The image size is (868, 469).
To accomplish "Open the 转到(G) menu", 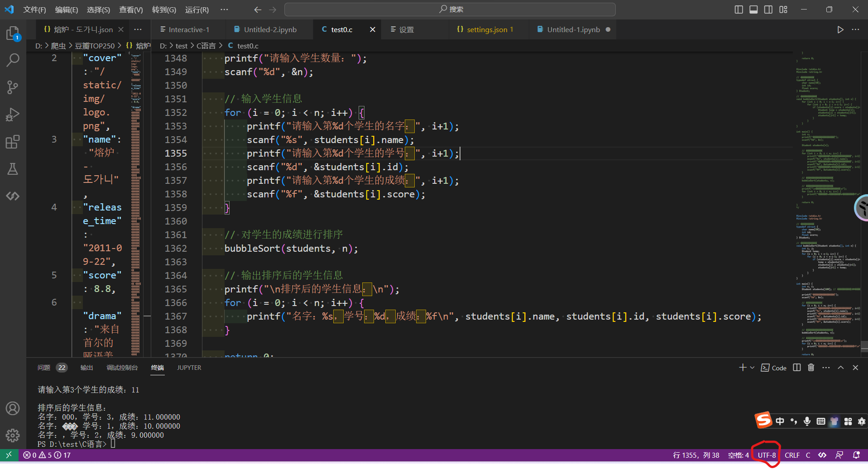I will pos(164,10).
